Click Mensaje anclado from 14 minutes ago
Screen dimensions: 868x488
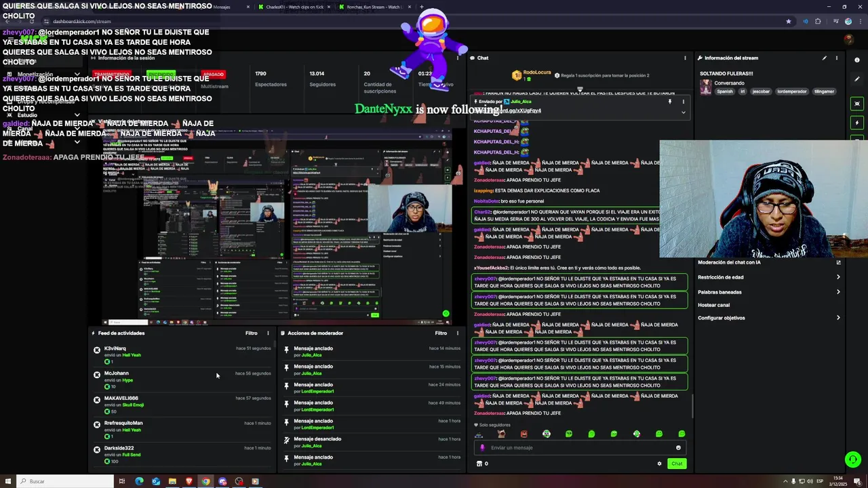tap(313, 348)
